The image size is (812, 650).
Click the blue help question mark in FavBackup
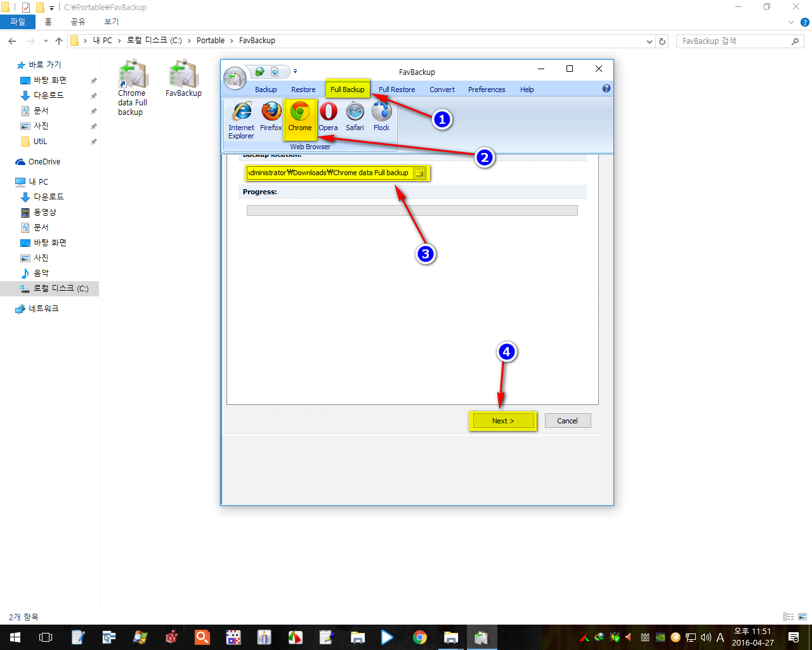pos(606,89)
